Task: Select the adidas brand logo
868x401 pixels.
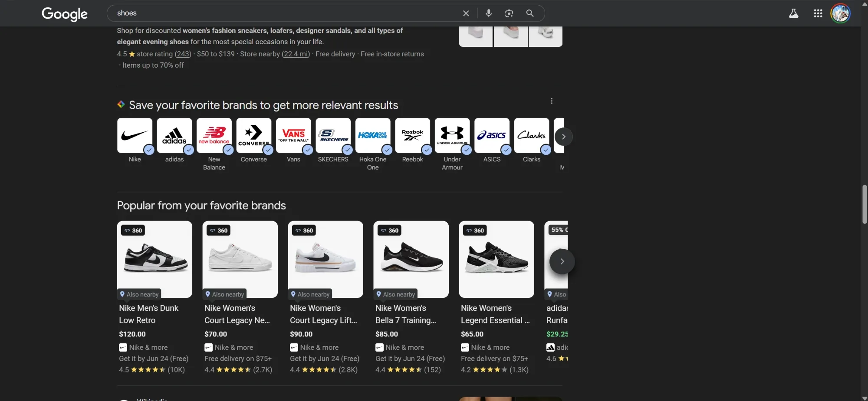Action: tap(174, 135)
